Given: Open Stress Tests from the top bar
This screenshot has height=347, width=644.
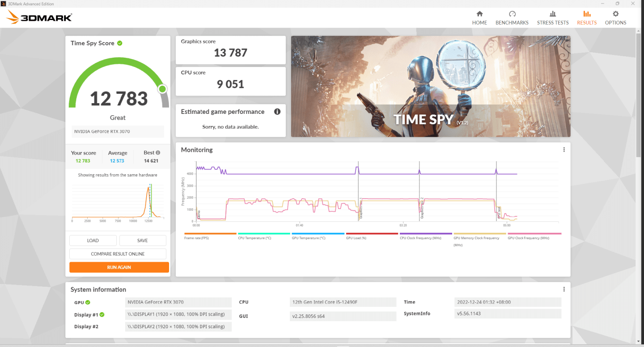Looking at the screenshot, I should (x=553, y=14).
